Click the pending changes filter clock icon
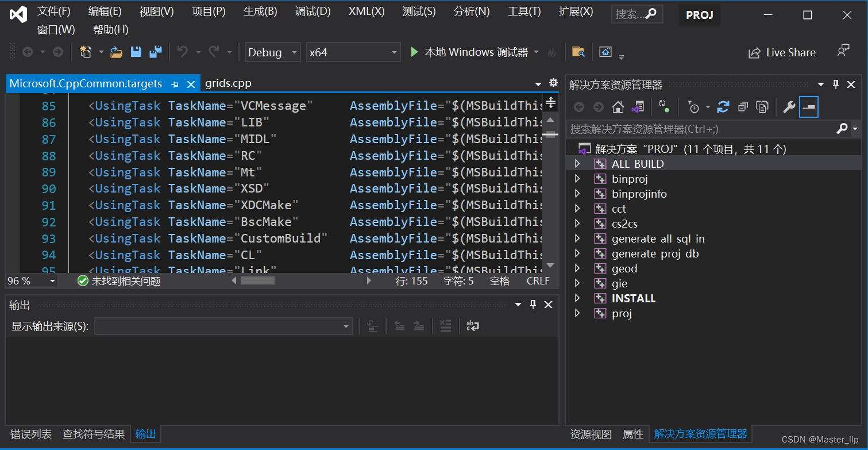Image resolution: width=868 pixels, height=450 pixels. point(693,107)
